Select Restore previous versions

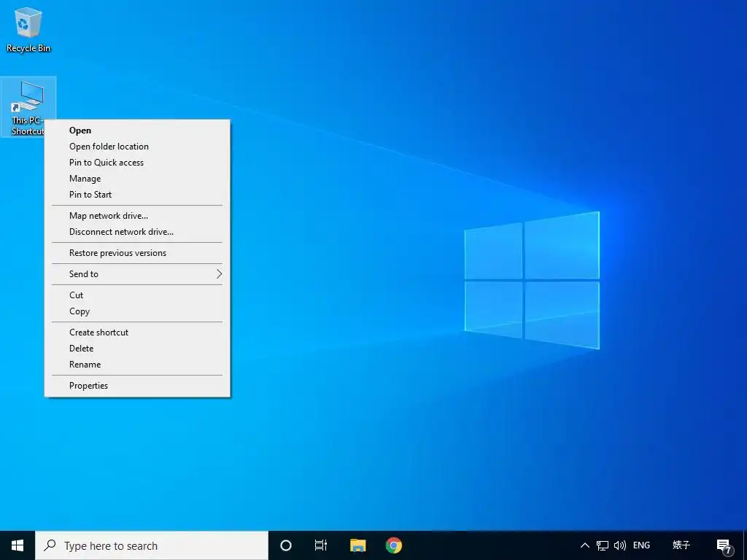point(137,253)
